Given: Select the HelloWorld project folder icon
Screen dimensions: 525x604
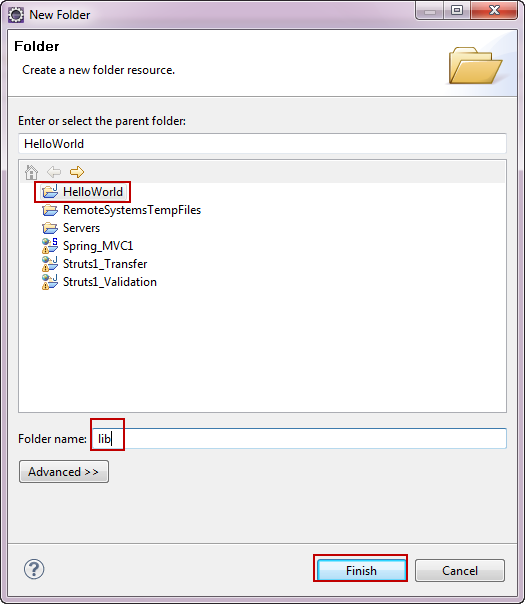Looking at the screenshot, I should pyautogui.click(x=50, y=191).
